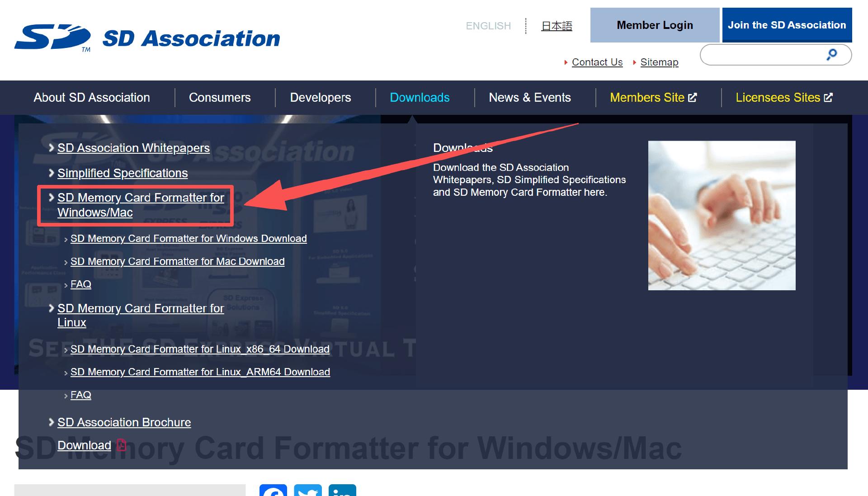868x496 pixels.
Task: Click the Downloads description paragraph
Action: [529, 180]
